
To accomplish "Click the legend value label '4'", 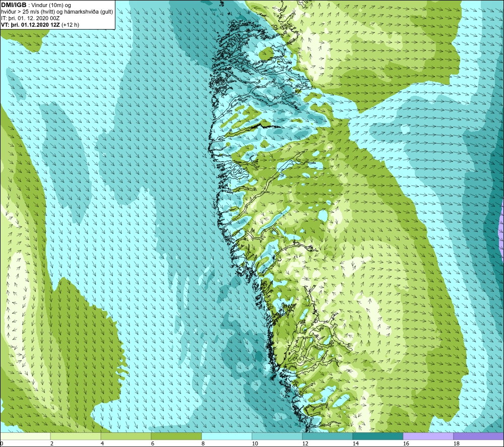I will [102, 443].
